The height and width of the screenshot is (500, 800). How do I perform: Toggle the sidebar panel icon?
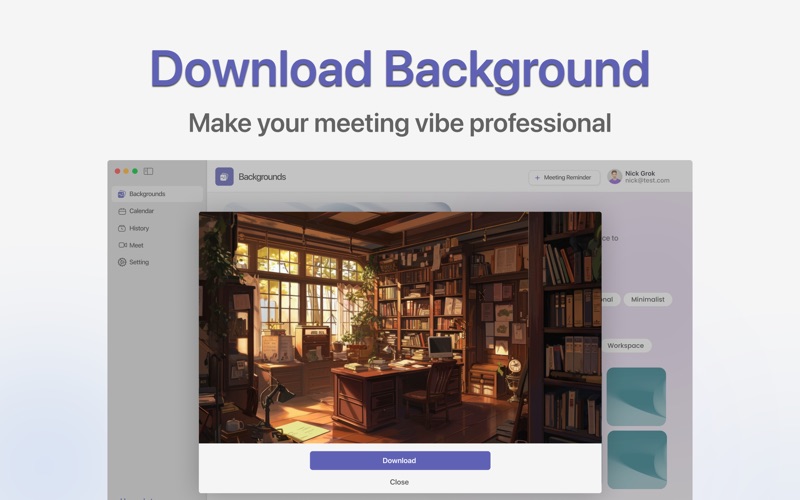[x=148, y=171]
